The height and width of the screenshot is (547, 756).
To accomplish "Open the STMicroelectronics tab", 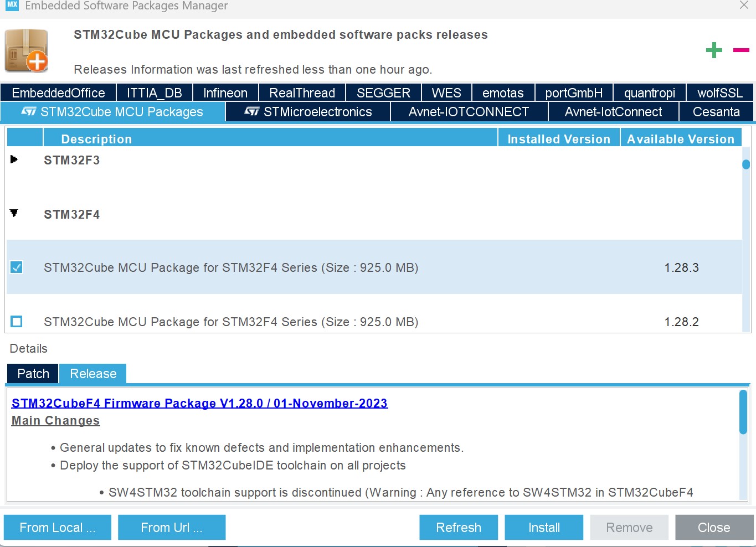I will (308, 112).
